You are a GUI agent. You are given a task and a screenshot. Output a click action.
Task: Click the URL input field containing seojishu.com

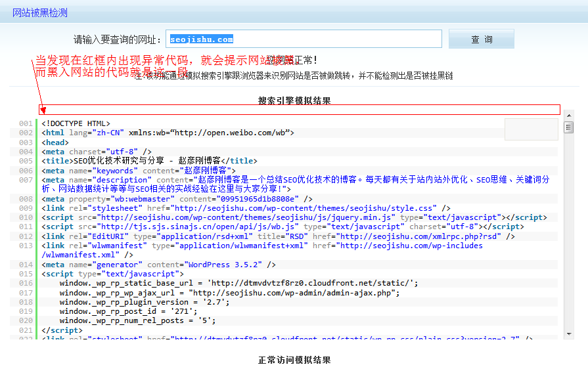pyautogui.click(x=304, y=39)
